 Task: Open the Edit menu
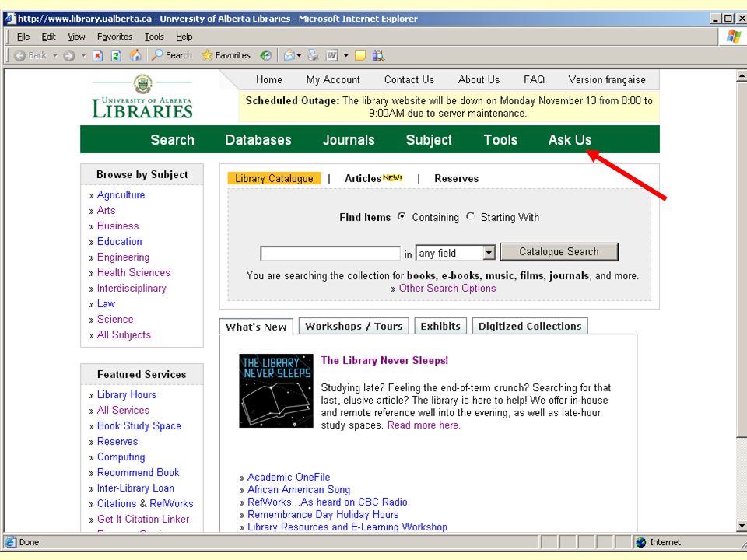click(48, 37)
